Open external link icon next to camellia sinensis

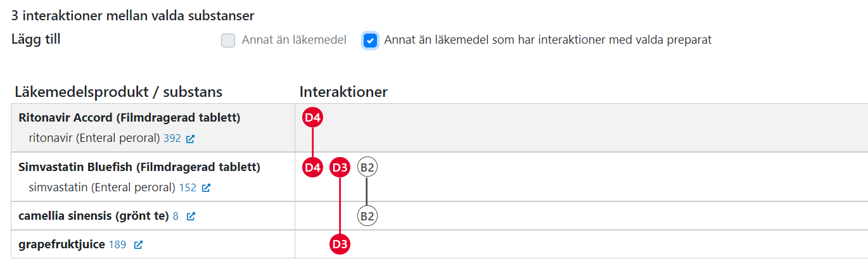(191, 217)
